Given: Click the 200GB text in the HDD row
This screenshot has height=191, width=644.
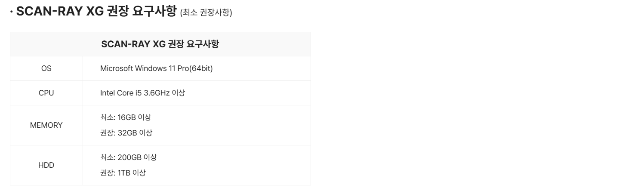Looking at the screenshot, I should pyautogui.click(x=130, y=157).
